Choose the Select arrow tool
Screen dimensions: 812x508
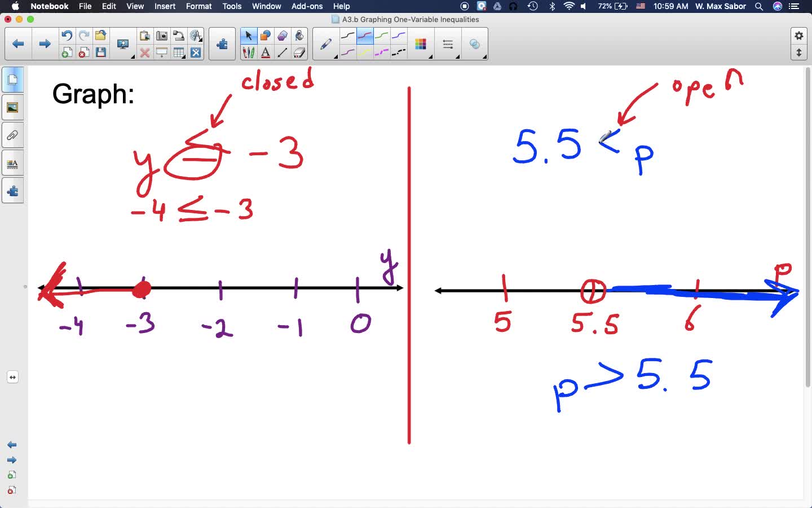[x=248, y=36]
